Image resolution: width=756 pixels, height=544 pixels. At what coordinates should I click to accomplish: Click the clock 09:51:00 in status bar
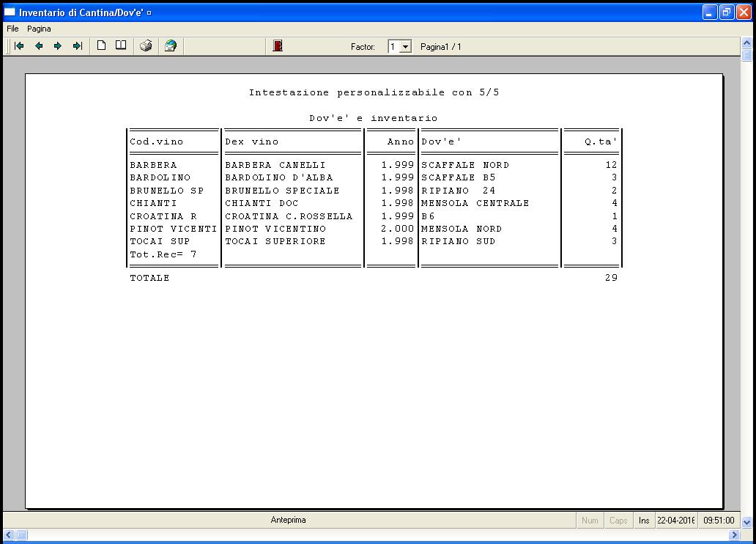(x=719, y=521)
